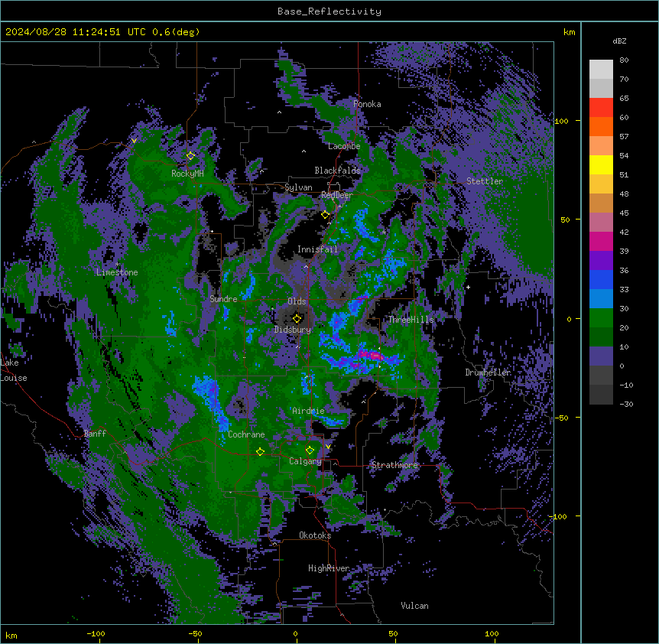
Task: Click the white plus marker west of Drumheller area
Action: coord(468,287)
